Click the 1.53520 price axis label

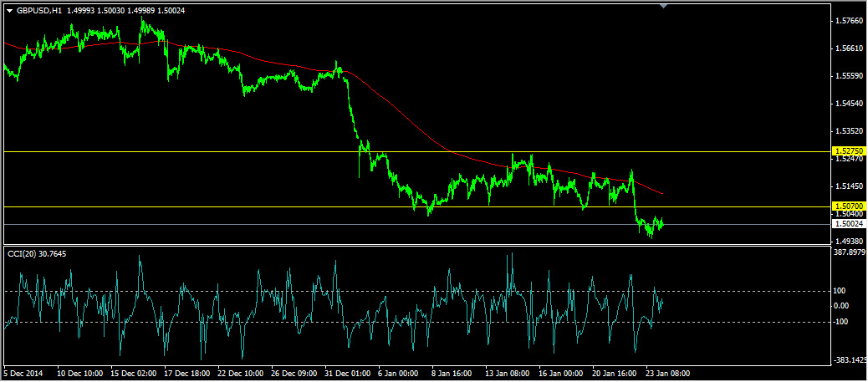point(850,131)
